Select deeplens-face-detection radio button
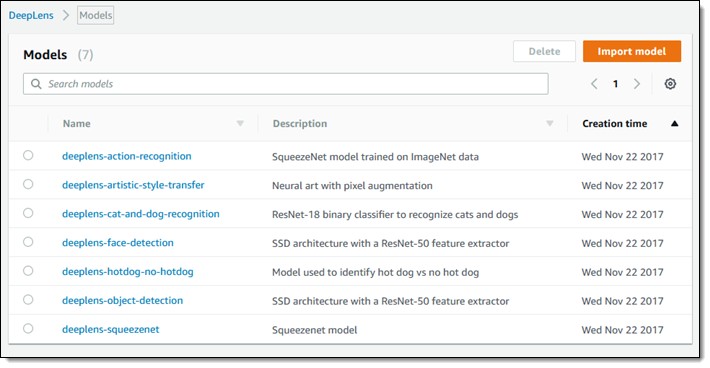This screenshot has height=368, width=710. point(28,242)
